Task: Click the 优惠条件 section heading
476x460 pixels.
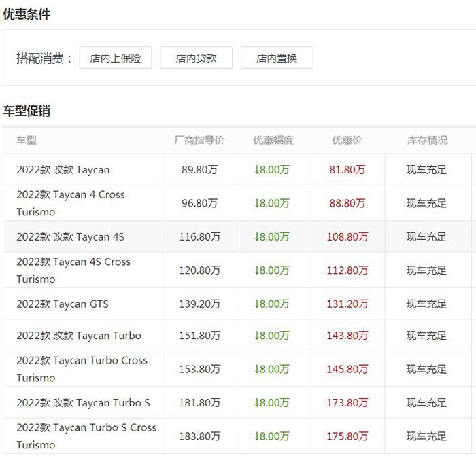Action: pyautogui.click(x=27, y=14)
